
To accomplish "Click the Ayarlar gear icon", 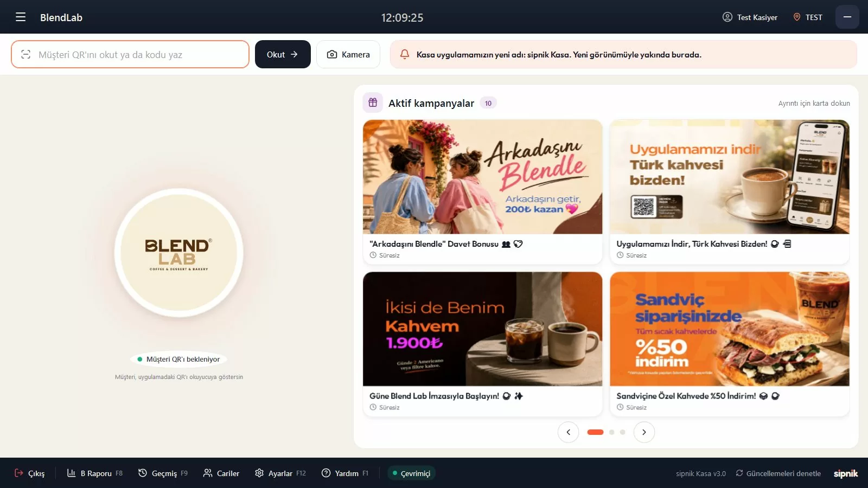I will 259,473.
